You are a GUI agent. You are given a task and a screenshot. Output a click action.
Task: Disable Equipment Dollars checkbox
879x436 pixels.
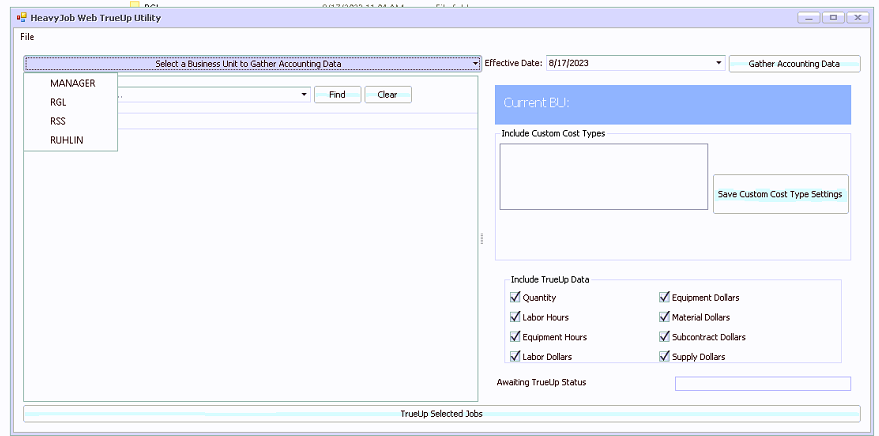coord(664,297)
